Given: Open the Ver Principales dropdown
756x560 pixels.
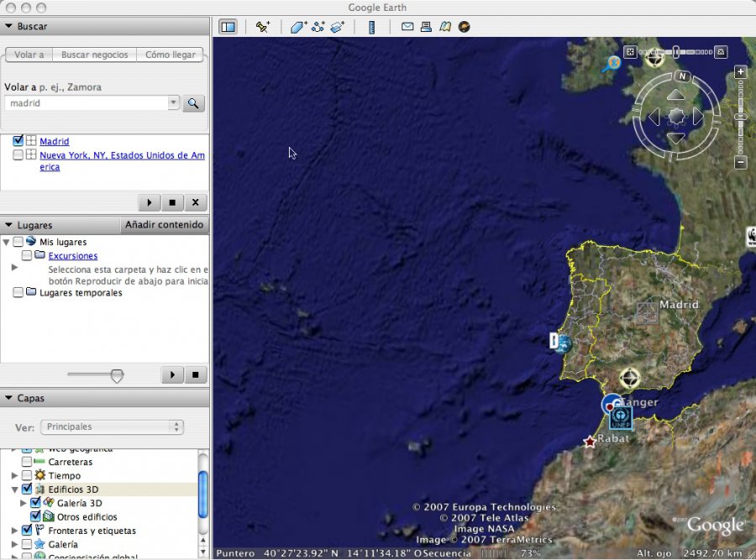Looking at the screenshot, I should point(113,427).
